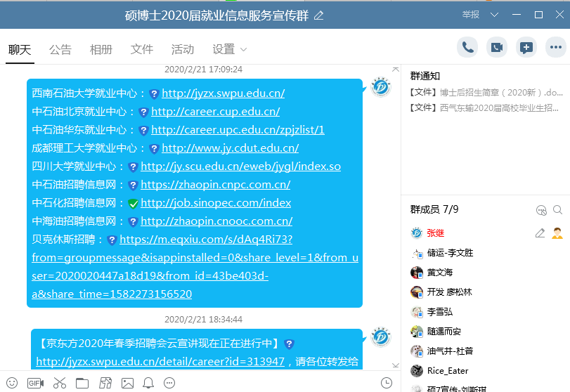Open the jy.scu.edu.cn index.so link
The image size is (570, 392).
click(240, 166)
